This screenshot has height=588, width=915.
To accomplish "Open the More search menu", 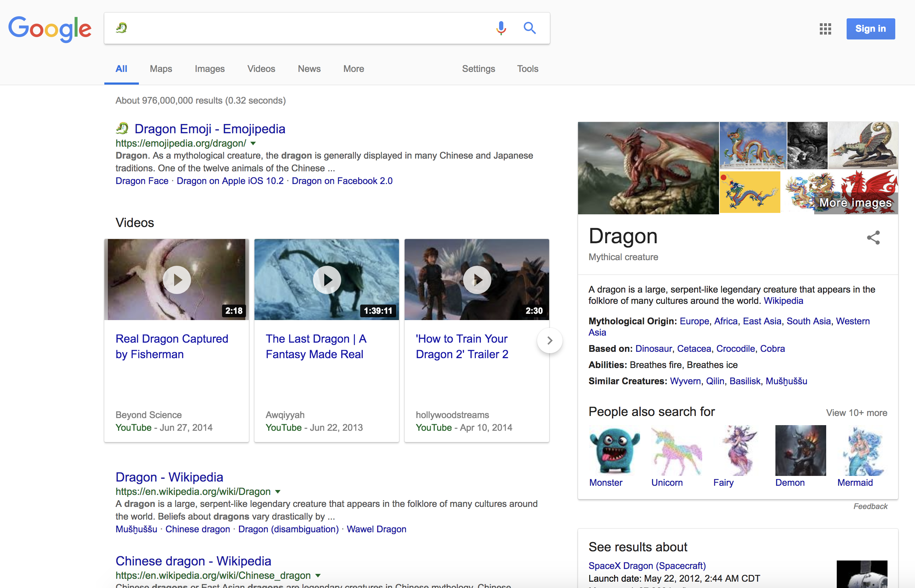I will point(354,69).
